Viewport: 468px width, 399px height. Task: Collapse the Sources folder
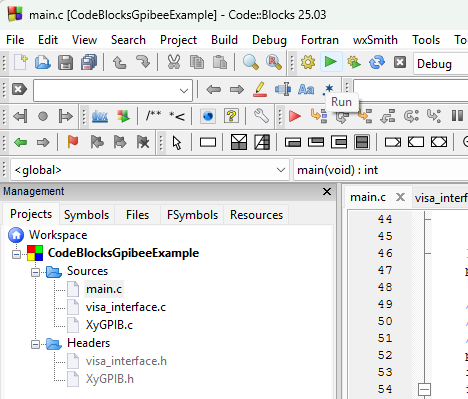35,273
